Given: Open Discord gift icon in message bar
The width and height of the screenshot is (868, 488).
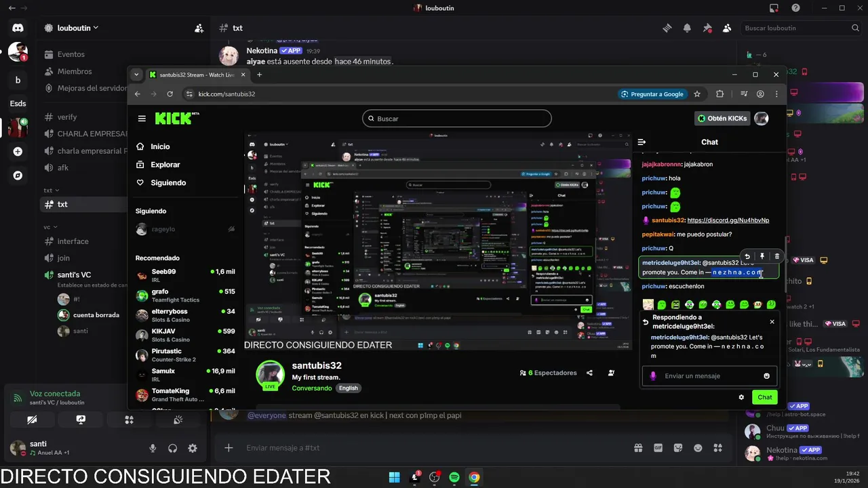Looking at the screenshot, I should coord(638,448).
